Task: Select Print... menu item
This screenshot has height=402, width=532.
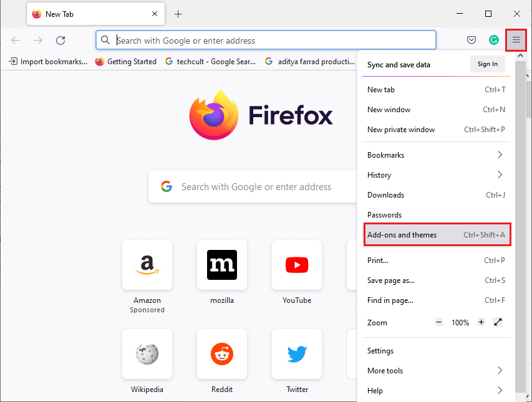Action: click(x=437, y=261)
